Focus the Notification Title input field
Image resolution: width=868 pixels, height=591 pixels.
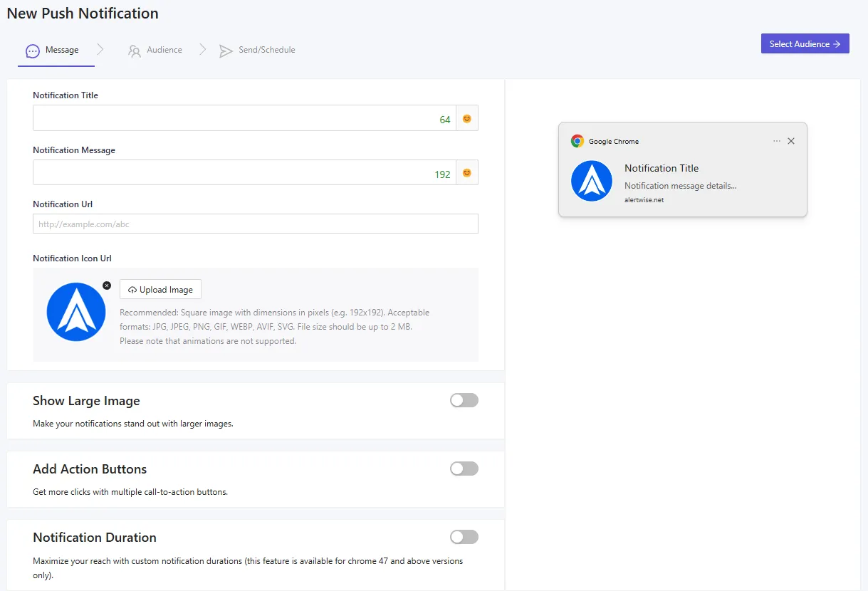coord(235,119)
